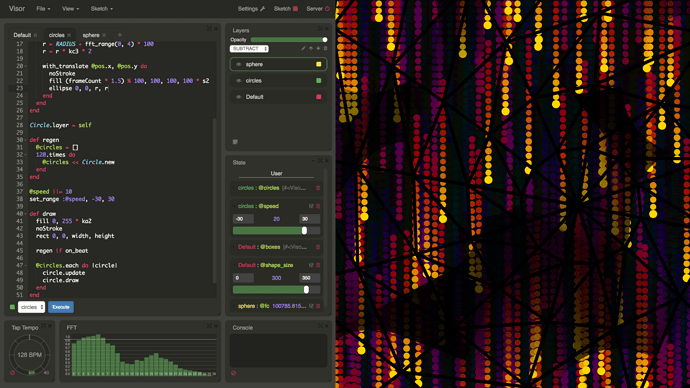The height and width of the screenshot is (388, 690).
Task: Click the Tap Tempo speaker icon
Action: click(46, 373)
